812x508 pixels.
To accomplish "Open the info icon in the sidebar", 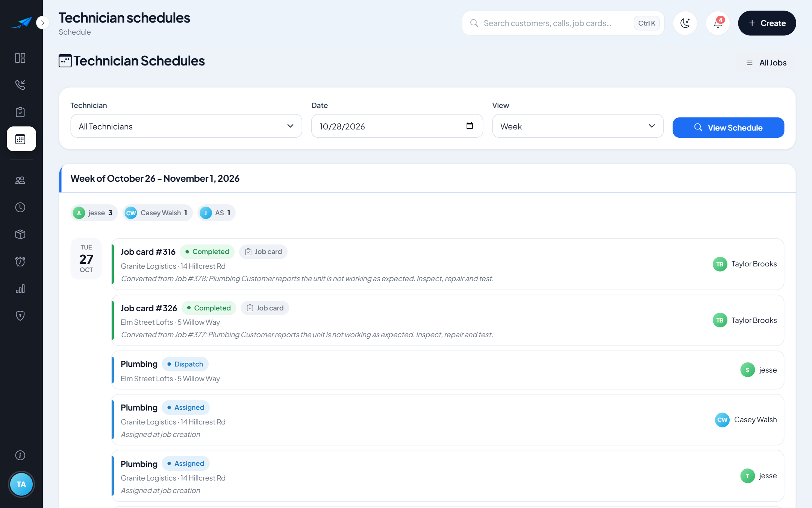I will click(x=20, y=455).
